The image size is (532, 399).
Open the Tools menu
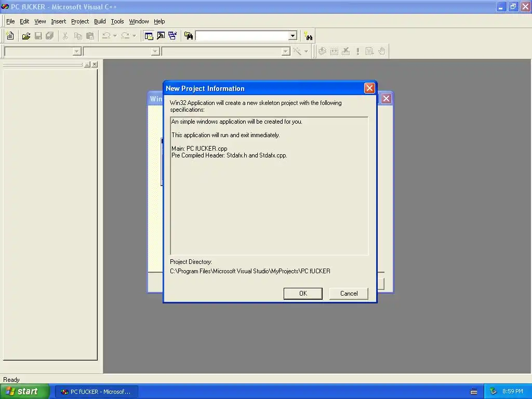pos(117,21)
